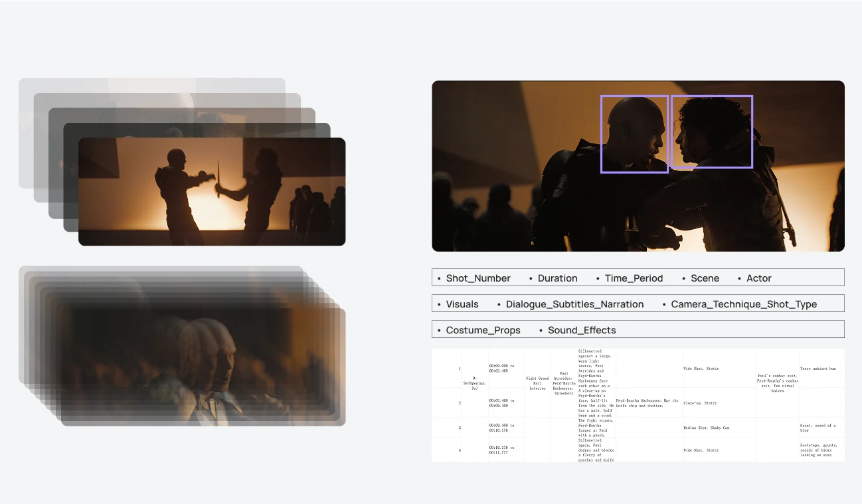Viewport: 862px width, 504px height.
Task: Select the Camera_Technique_Shot_Type label
Action: pos(744,304)
